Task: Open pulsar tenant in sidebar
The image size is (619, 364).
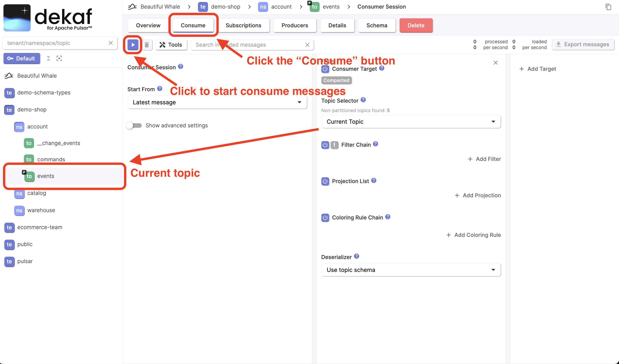Action: [25, 261]
